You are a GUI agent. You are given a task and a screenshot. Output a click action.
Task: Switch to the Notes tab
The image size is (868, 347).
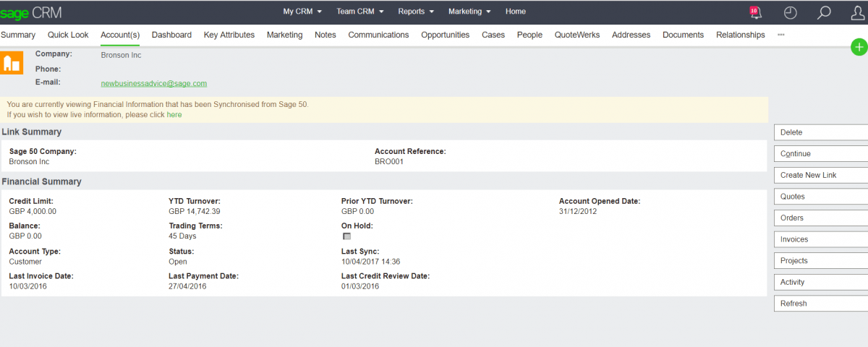tap(325, 35)
